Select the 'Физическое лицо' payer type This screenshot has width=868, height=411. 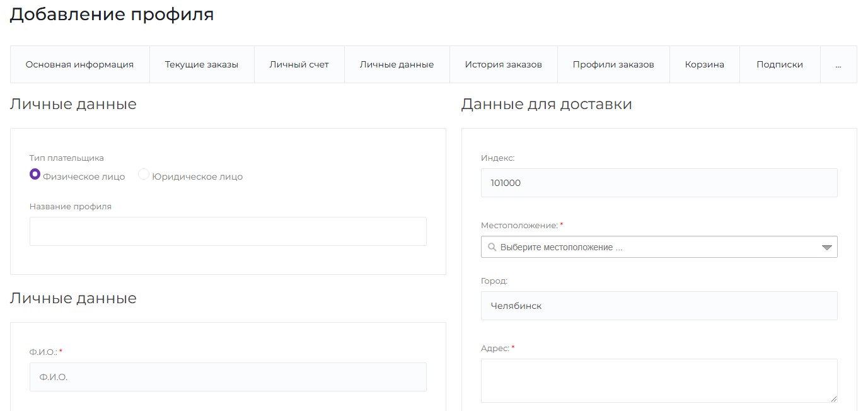click(x=35, y=176)
